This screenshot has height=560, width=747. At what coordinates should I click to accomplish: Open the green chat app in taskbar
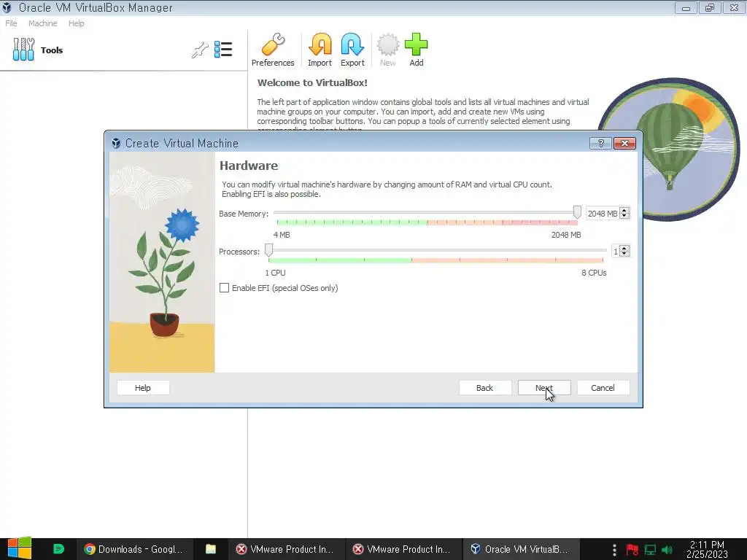click(x=58, y=549)
